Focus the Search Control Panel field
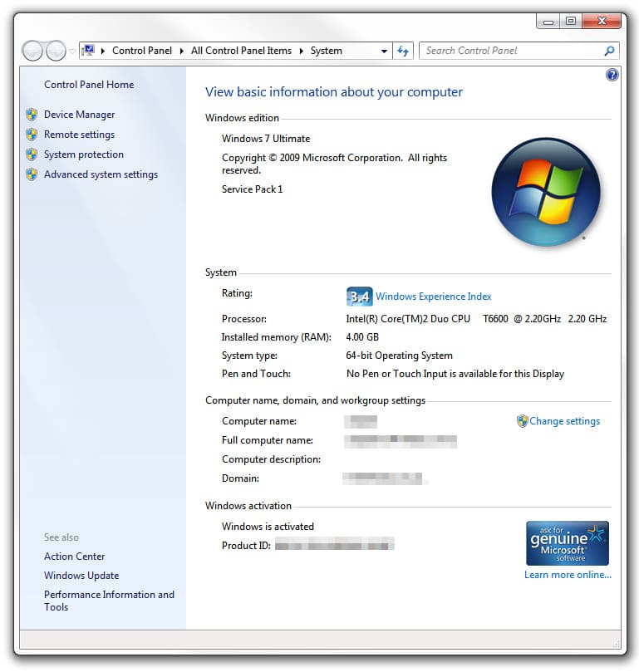639x672 pixels. (511, 51)
